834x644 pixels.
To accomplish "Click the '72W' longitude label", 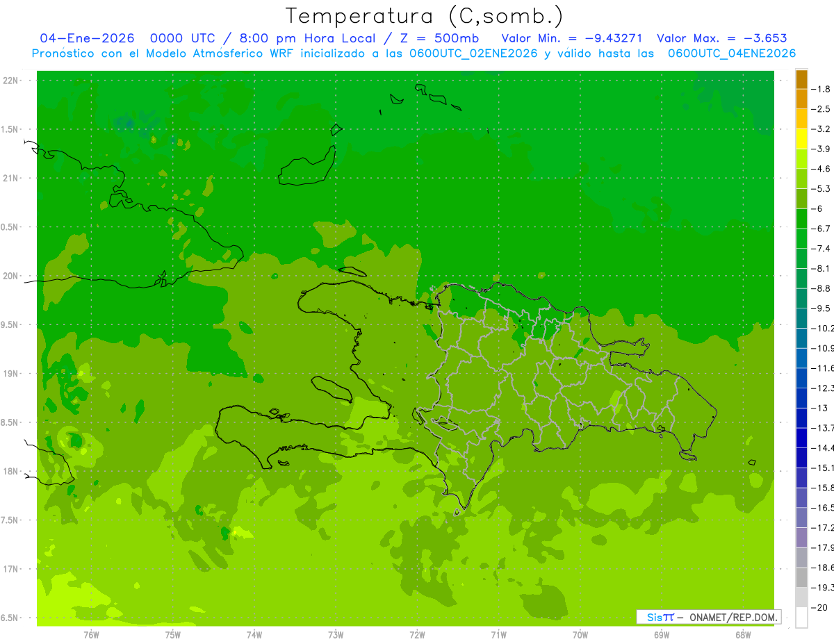I will tap(417, 635).
